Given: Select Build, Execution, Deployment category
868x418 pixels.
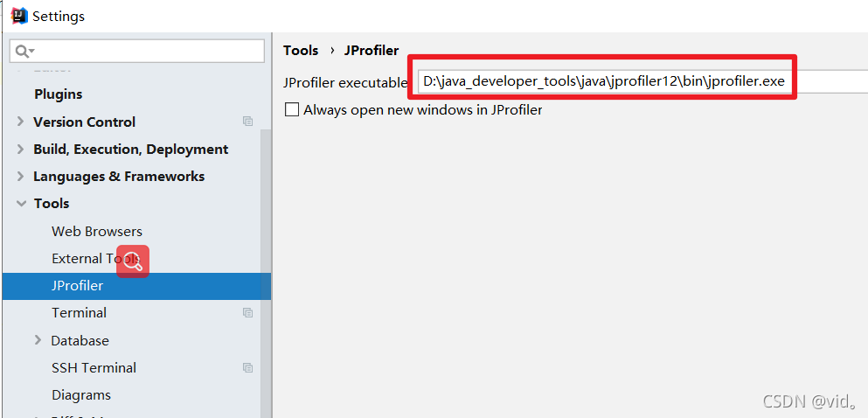Looking at the screenshot, I should point(130,149).
